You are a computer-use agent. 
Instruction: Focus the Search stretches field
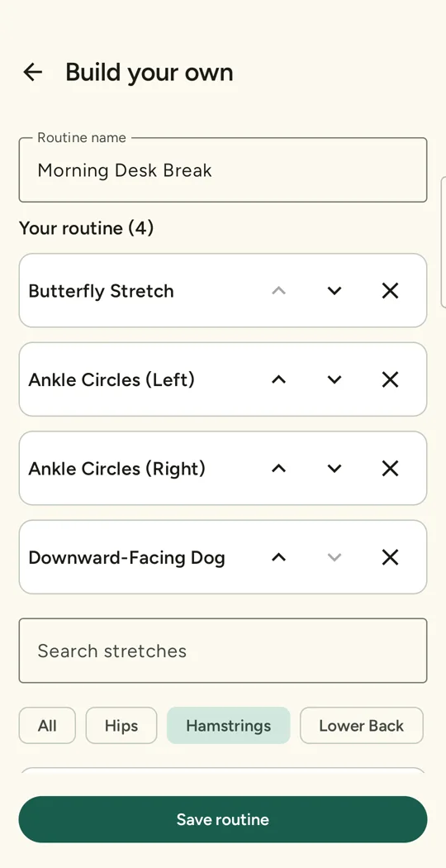pos(223,651)
